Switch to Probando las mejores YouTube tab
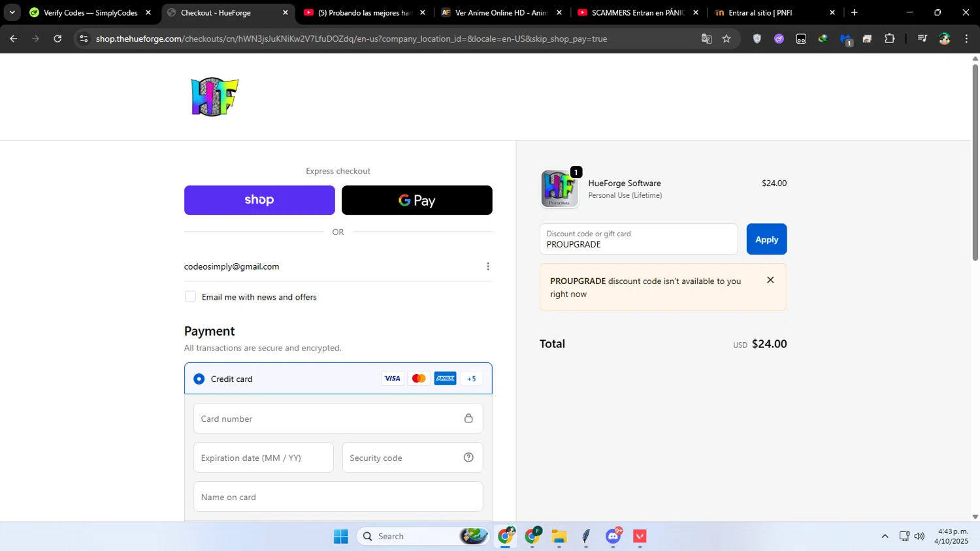980x551 pixels. point(364,12)
